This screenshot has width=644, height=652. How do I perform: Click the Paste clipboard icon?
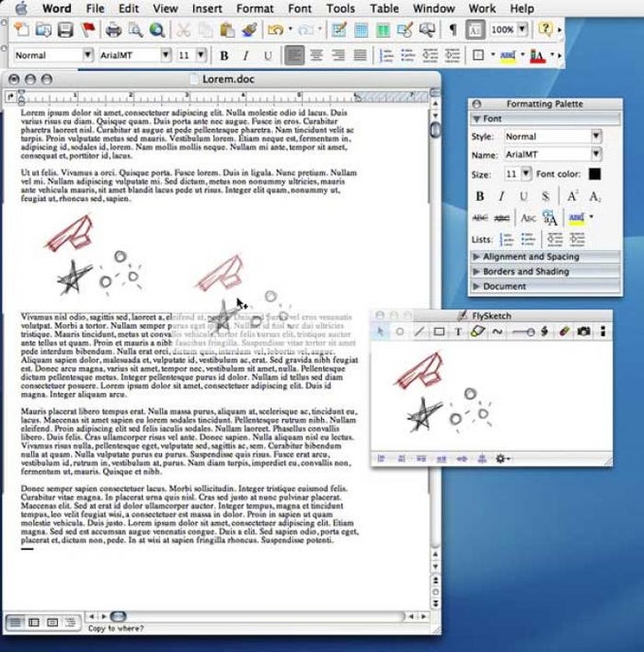[226, 29]
